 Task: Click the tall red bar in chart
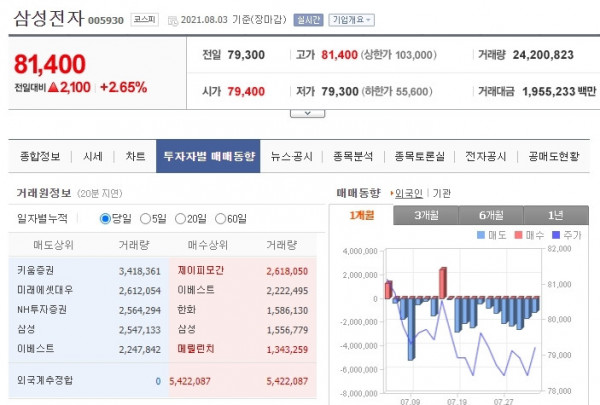click(x=443, y=283)
